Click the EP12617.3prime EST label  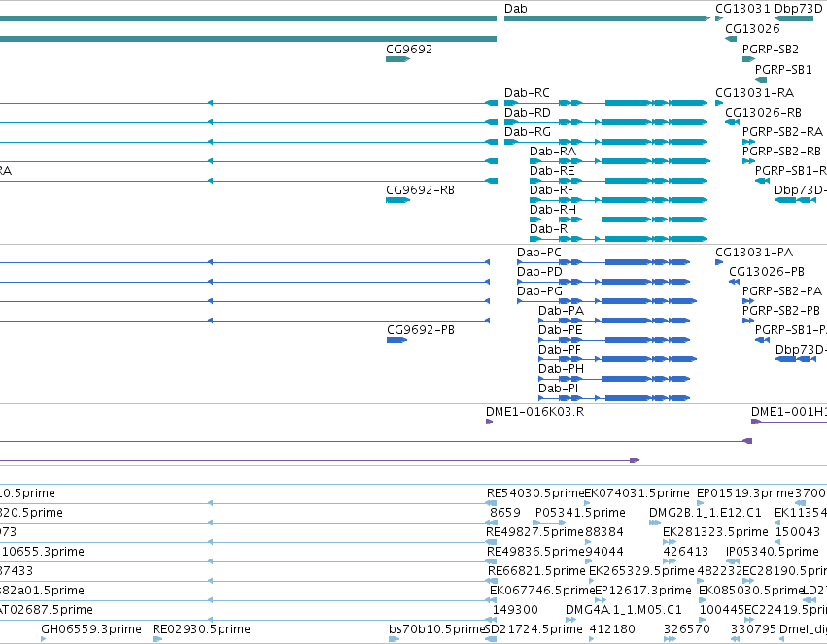coord(643,591)
